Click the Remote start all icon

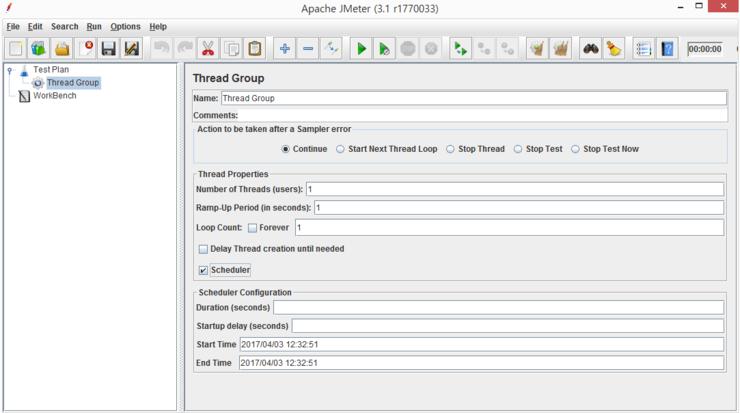tap(461, 49)
